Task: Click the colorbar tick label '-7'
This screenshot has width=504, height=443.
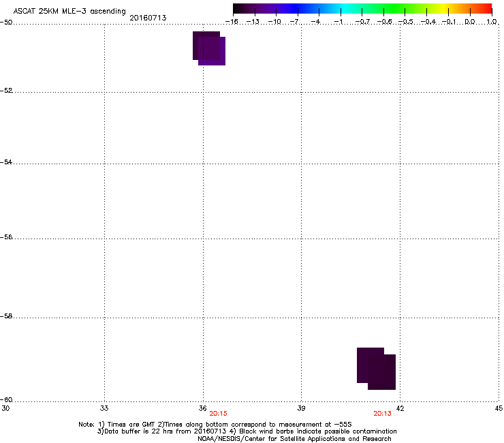Action: [295, 22]
